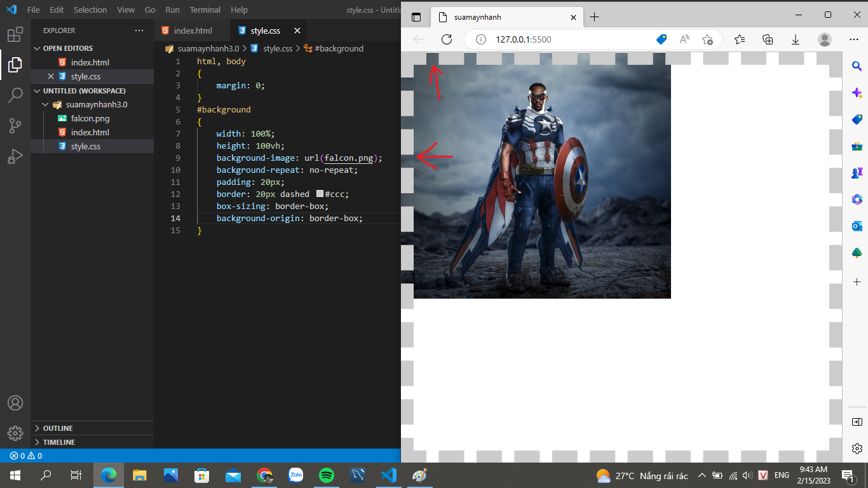Image resolution: width=868 pixels, height=488 pixels.
Task: Open index.html in workspace folder tree
Action: tap(90, 133)
